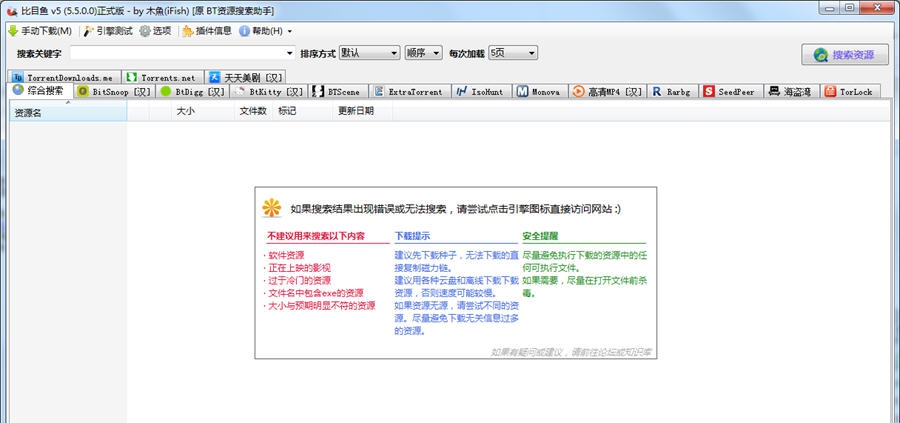Viewport: 900px width, 423px height.
Task: Switch to the 海盗湾 tab
Action: click(791, 91)
